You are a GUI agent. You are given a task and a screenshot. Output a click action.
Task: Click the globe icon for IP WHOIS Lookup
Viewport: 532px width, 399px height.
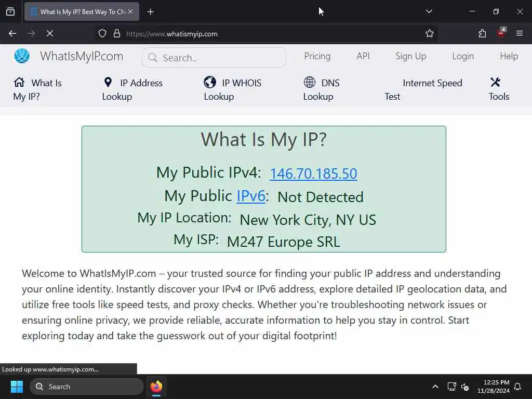click(x=210, y=82)
